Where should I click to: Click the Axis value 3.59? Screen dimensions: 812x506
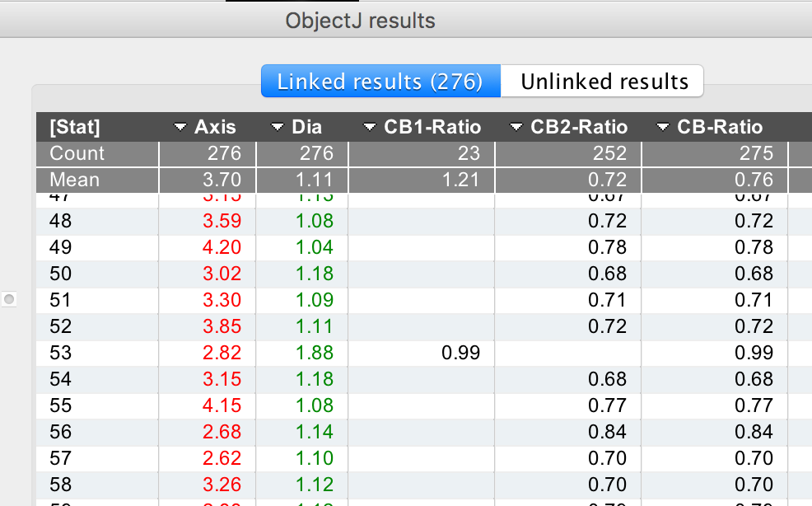coord(222,221)
